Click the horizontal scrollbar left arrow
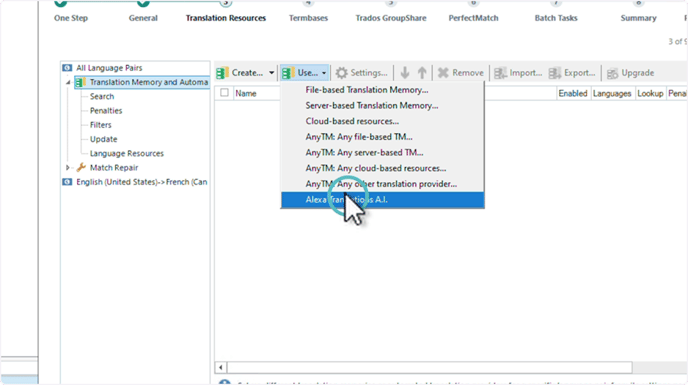 221,367
